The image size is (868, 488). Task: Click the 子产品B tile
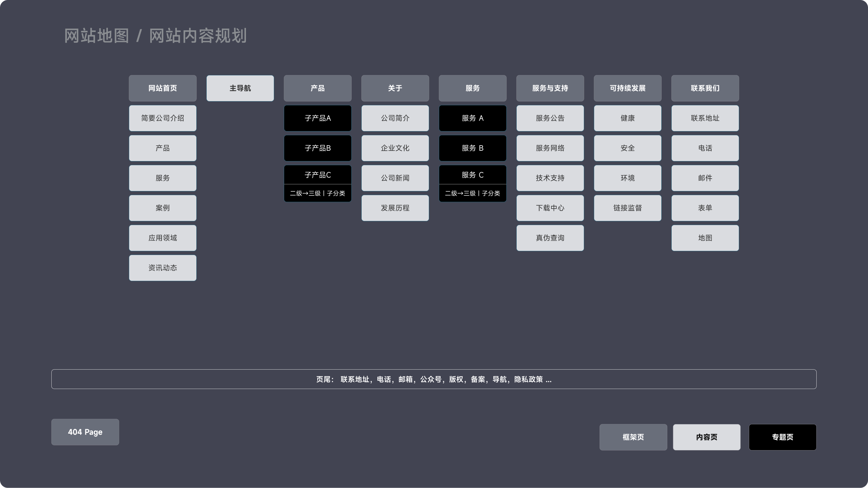coord(318,148)
